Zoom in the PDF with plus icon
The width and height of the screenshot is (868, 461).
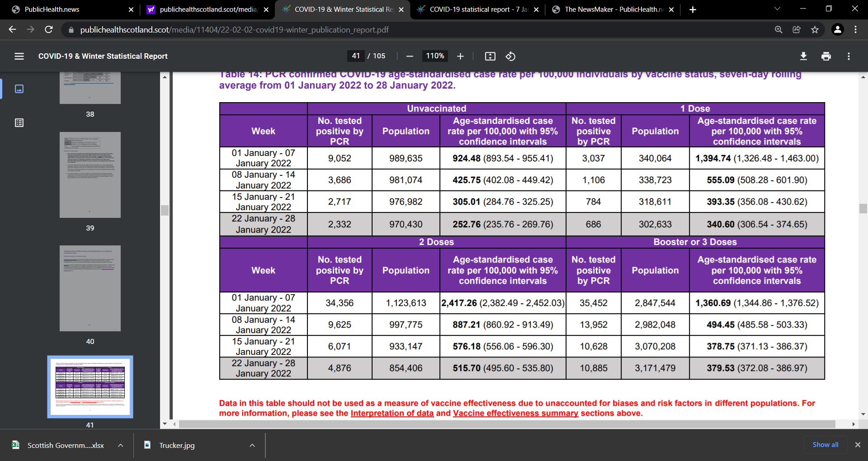pos(460,56)
